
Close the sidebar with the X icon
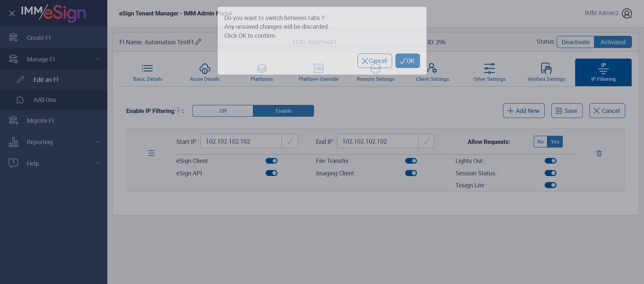pyautogui.click(x=12, y=13)
